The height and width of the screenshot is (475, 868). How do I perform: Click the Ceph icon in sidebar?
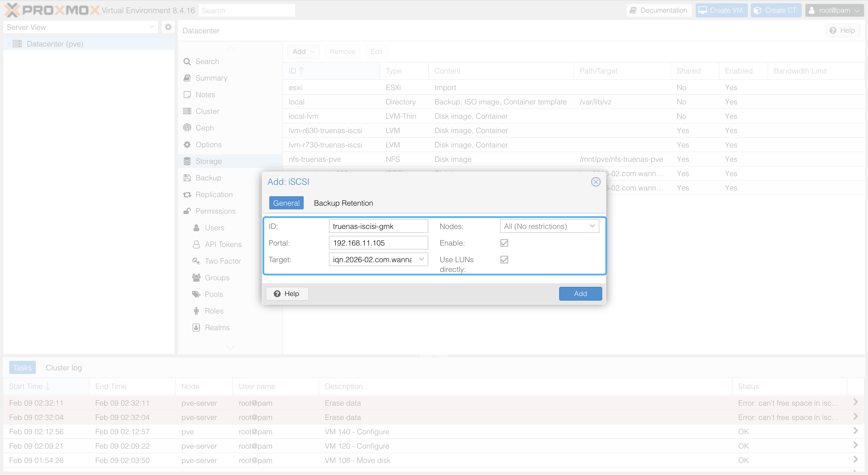187,128
